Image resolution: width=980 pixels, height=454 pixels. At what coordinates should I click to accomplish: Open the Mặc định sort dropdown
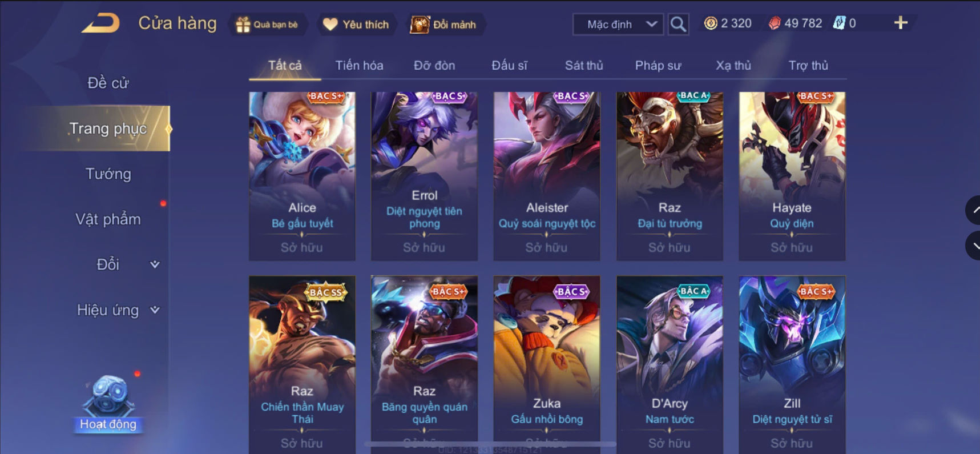[x=618, y=25]
